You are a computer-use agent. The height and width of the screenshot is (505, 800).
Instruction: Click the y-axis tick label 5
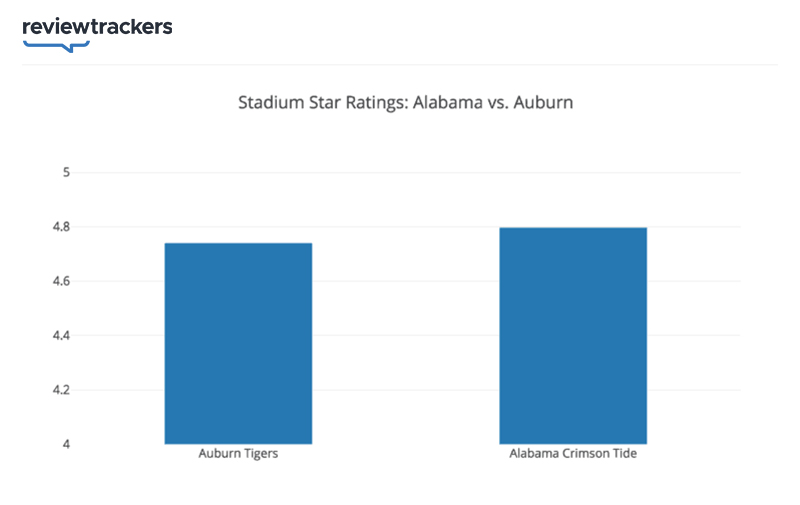[66, 172]
